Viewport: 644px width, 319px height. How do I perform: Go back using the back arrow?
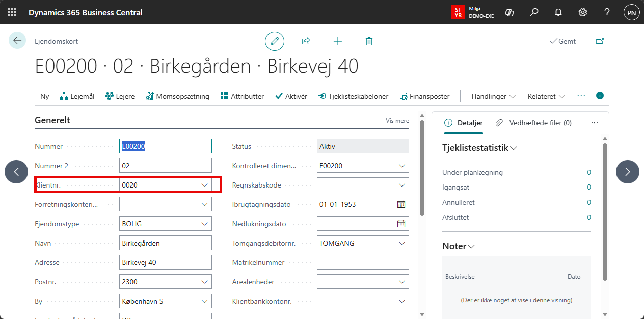click(x=17, y=41)
